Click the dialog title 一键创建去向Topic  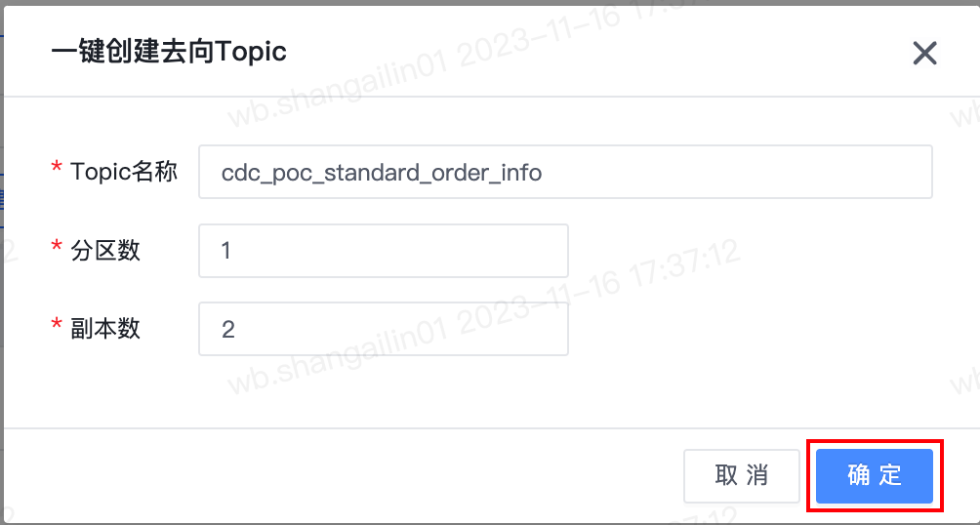pyautogui.click(x=169, y=52)
